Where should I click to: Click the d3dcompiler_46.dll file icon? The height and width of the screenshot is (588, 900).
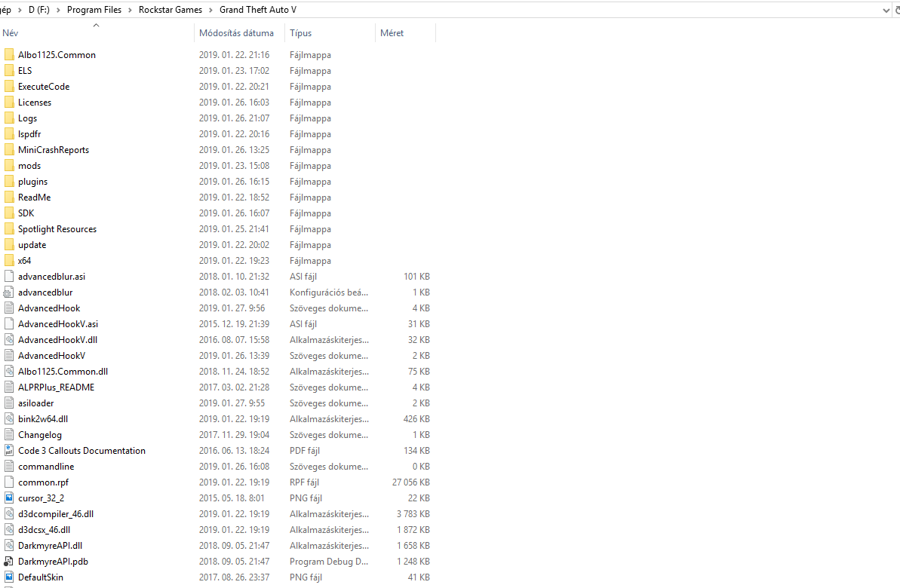pos(8,514)
